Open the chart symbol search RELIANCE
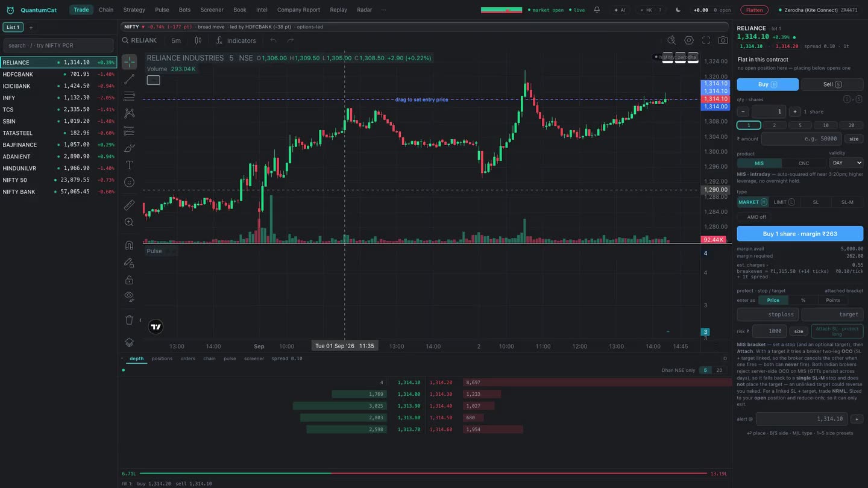868x488 pixels. 140,40
